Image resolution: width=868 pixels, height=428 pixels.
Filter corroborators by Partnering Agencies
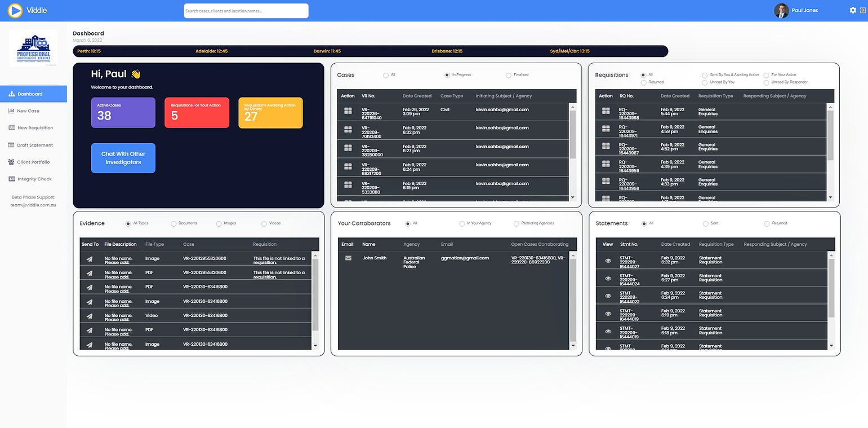pyautogui.click(x=516, y=224)
